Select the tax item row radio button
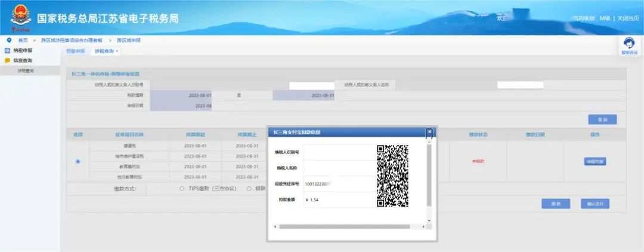Screen dimensions: 644x252 [x=78, y=161]
